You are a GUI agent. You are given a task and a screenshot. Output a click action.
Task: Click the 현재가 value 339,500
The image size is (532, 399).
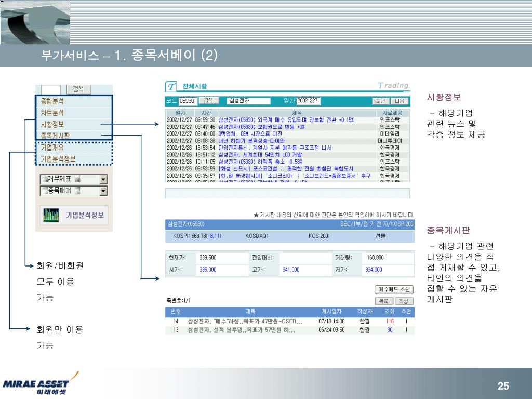208,258
